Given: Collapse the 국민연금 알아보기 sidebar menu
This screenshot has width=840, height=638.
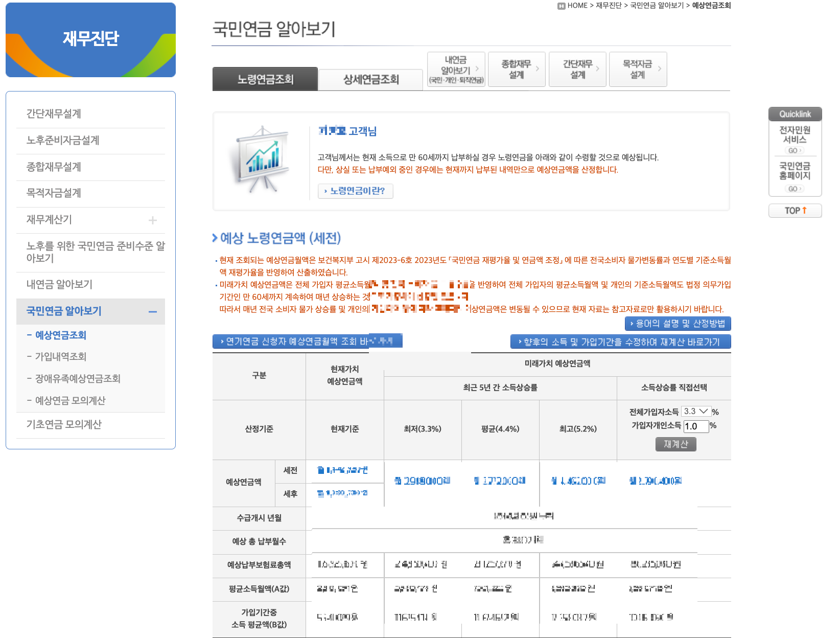Looking at the screenshot, I should (x=153, y=312).
